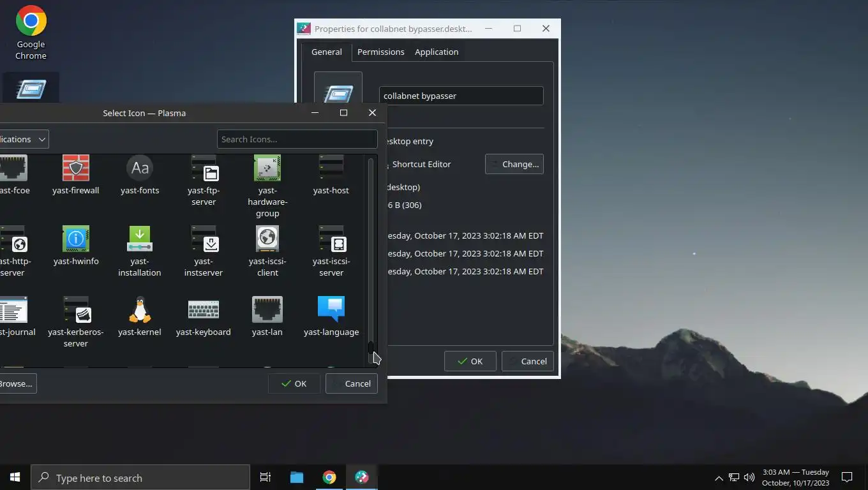Image resolution: width=868 pixels, height=490 pixels.
Task: Open the Windows Start menu
Action: click(x=15, y=477)
